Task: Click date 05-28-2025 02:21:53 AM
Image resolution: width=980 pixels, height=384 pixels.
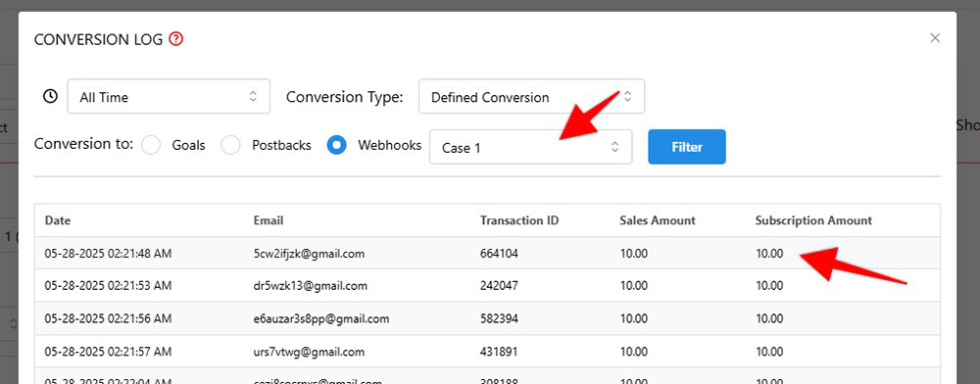Action: pos(108,286)
